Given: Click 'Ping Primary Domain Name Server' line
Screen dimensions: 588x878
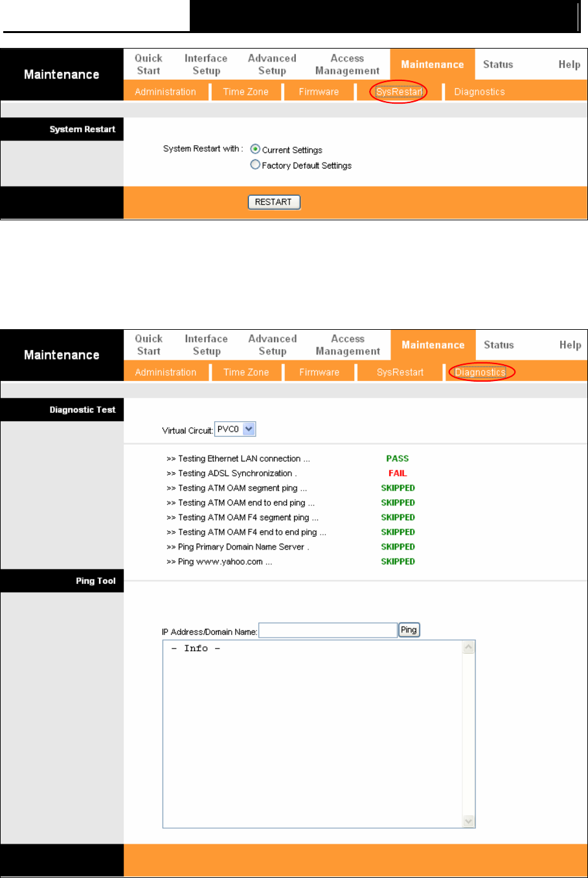Looking at the screenshot, I should tap(238, 547).
